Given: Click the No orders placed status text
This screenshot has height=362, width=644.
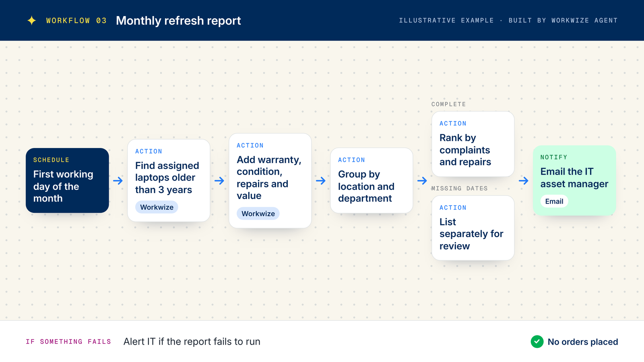Looking at the screenshot, I should pyautogui.click(x=583, y=342).
